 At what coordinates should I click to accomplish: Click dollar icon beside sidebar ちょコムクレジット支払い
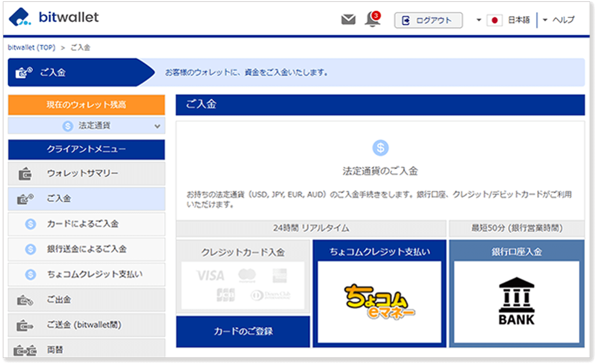[30, 275]
